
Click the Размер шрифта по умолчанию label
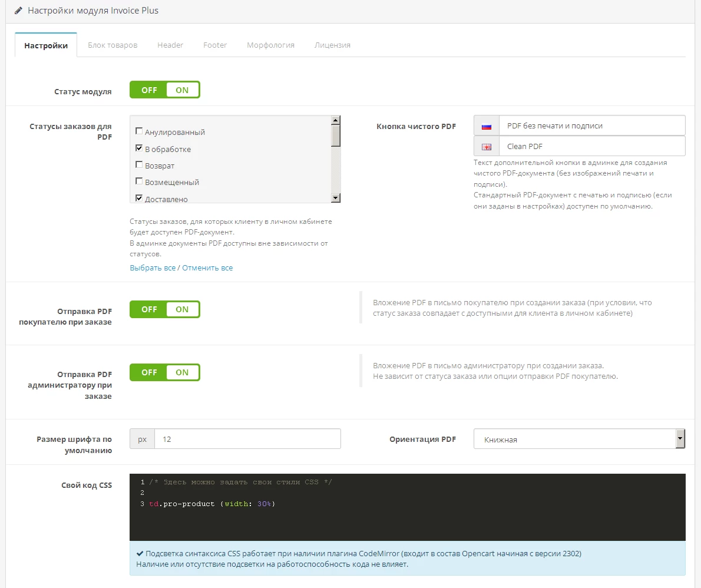pyautogui.click(x=74, y=444)
